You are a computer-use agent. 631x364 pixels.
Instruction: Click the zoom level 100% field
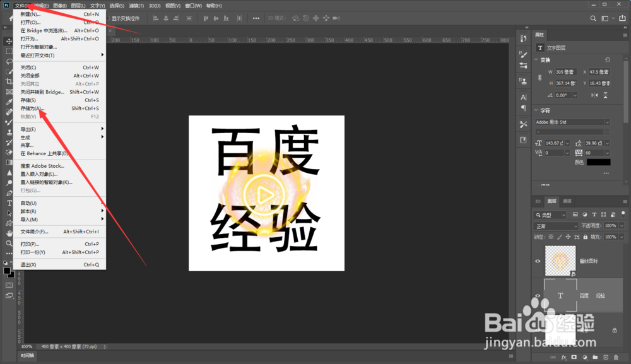tap(27, 346)
